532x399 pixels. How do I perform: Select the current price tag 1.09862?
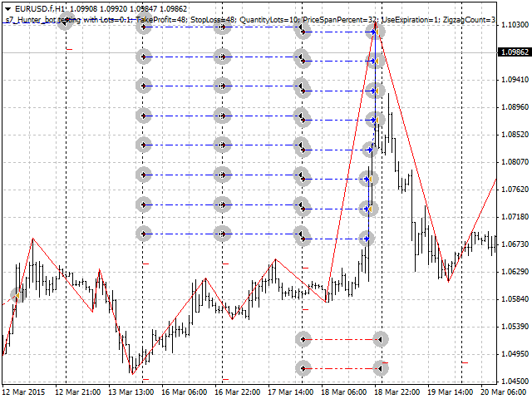tap(515, 52)
